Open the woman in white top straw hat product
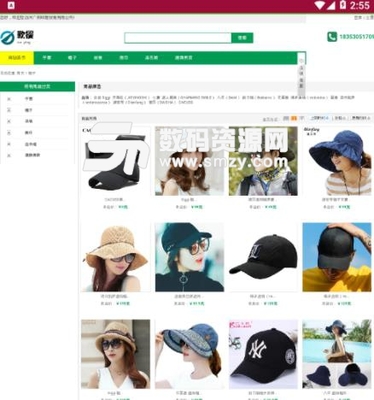374x400 pixels. pyautogui.click(x=116, y=354)
